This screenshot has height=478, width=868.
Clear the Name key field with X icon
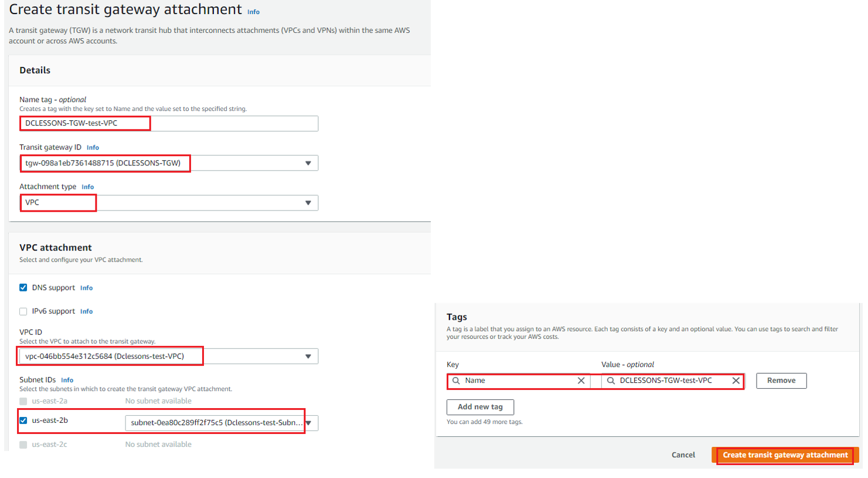[581, 381]
